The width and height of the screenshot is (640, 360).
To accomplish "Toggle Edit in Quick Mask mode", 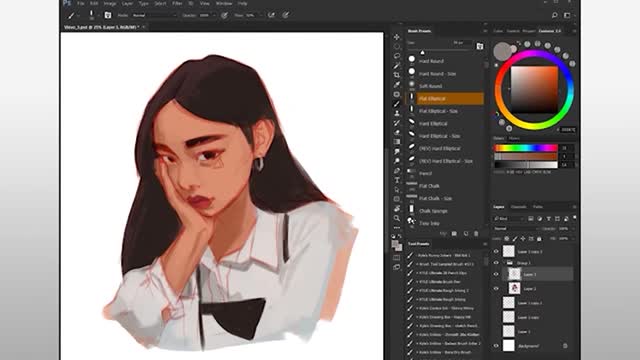I will [x=397, y=258].
